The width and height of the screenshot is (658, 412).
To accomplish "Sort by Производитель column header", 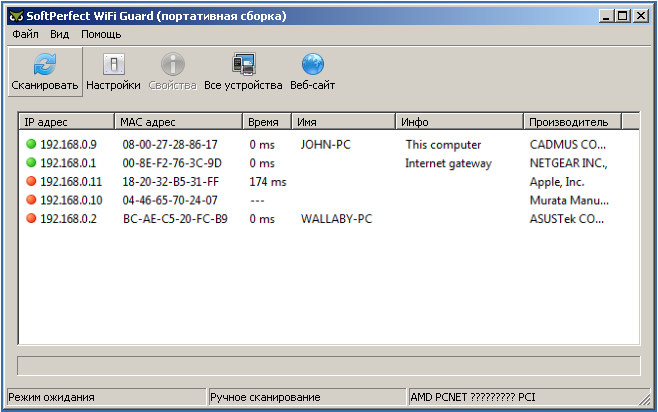I will point(572,122).
